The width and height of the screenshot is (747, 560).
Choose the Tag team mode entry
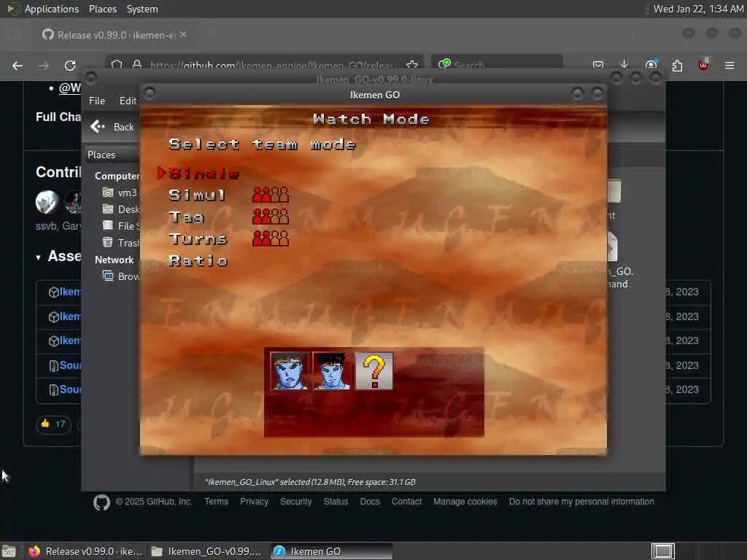click(186, 217)
